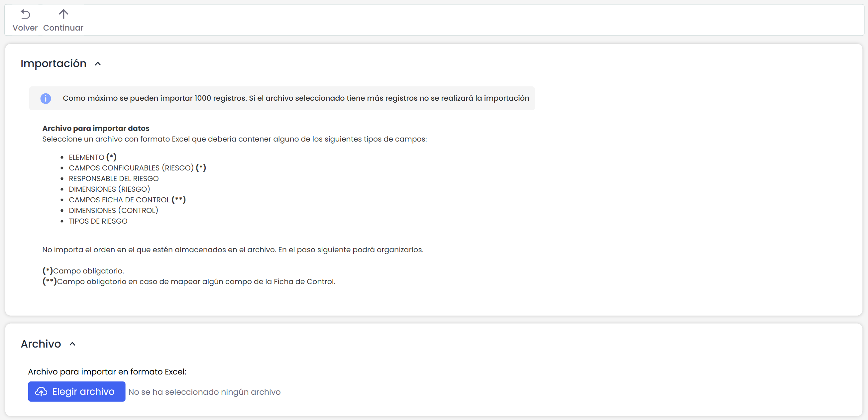Click DIMENSIONES (CONTROL) list item

(x=114, y=211)
